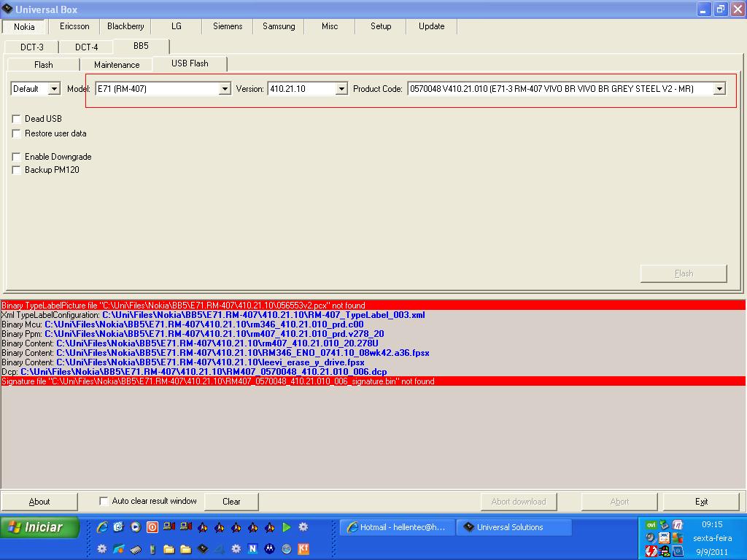Launch Internet Explorer from the quick launch bar
The height and width of the screenshot is (560, 747).
pyautogui.click(x=102, y=527)
